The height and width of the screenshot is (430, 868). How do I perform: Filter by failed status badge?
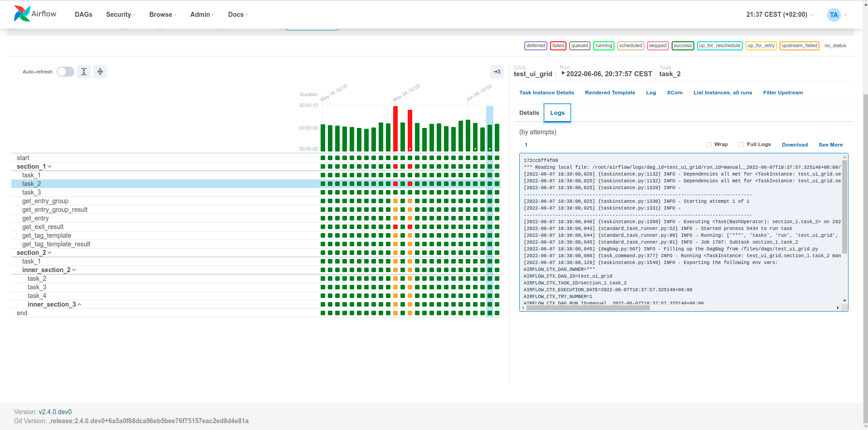[558, 46]
